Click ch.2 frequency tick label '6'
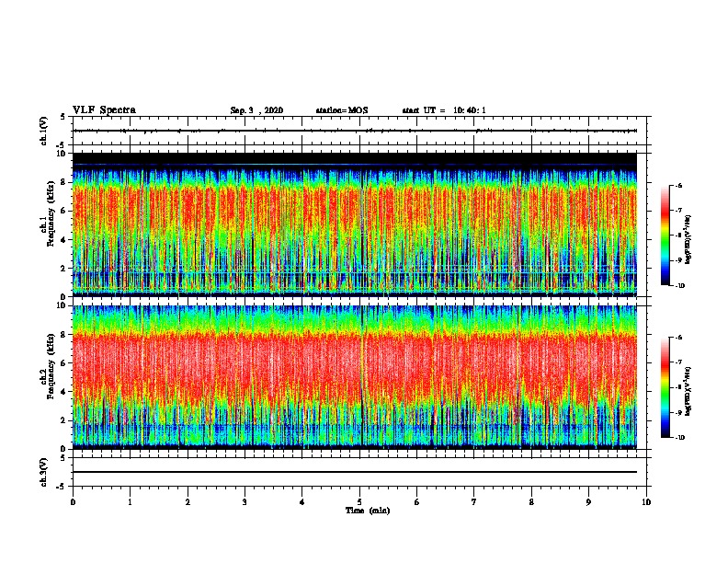Screen dimensions: 728x563 (x=63, y=363)
